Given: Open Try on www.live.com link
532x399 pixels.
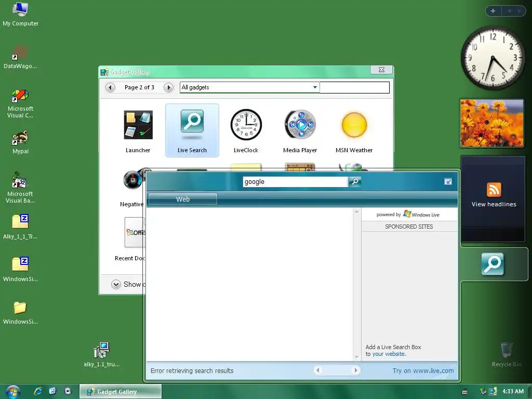Looking at the screenshot, I should click(x=423, y=370).
